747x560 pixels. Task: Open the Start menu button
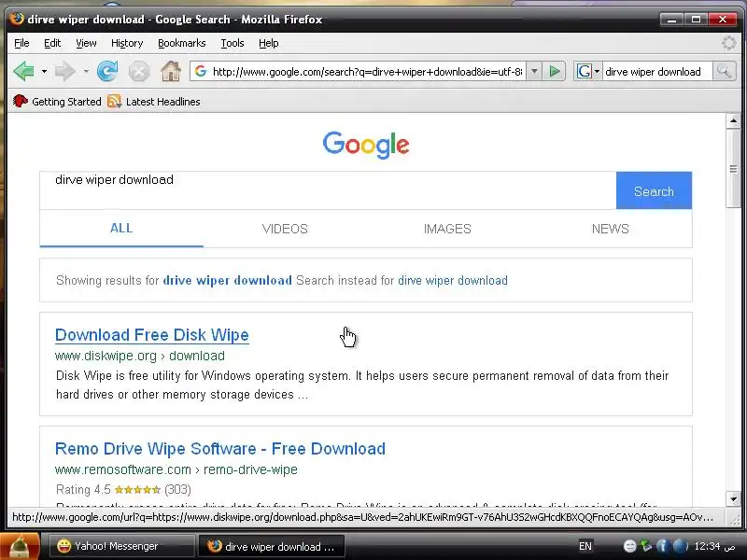point(20,546)
